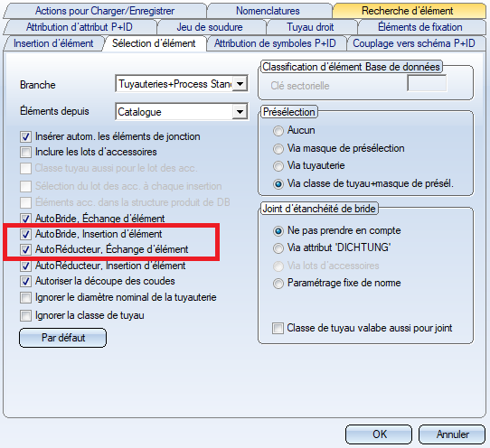
Task: Select Via tuyauterie radio button
Action: (x=278, y=166)
